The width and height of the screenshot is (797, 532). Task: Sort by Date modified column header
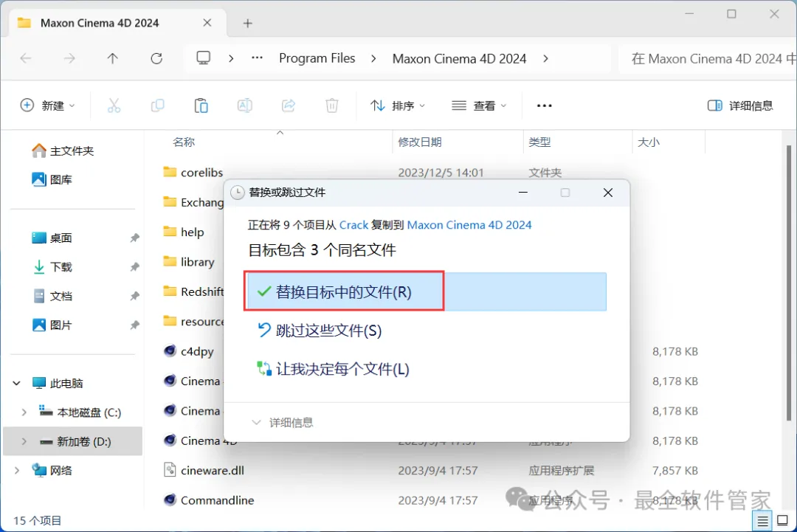click(x=420, y=142)
